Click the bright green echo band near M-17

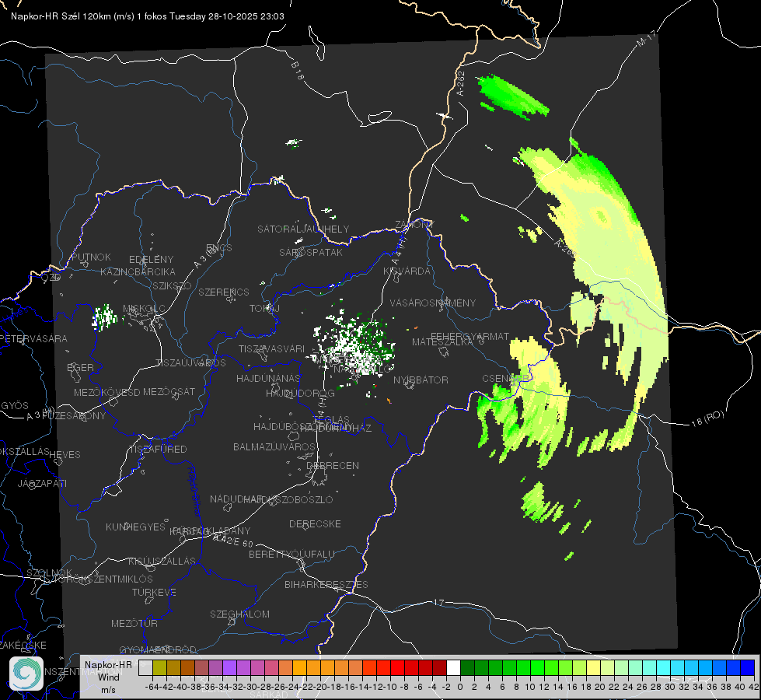(x=512, y=96)
